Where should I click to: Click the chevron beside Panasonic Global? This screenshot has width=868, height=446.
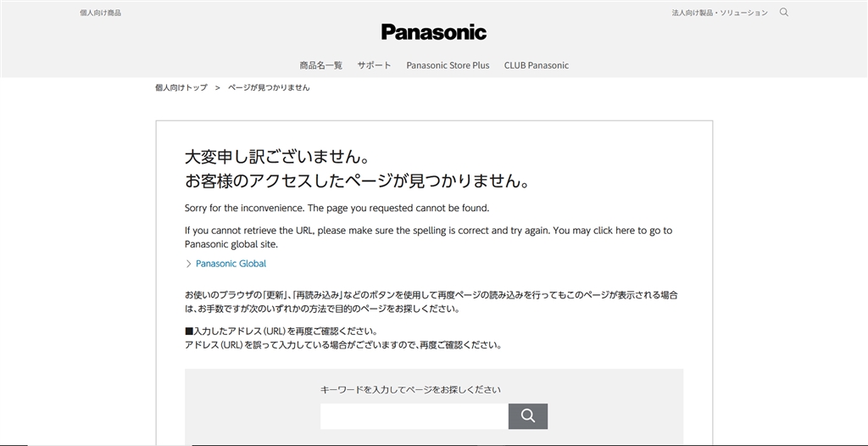tap(188, 264)
